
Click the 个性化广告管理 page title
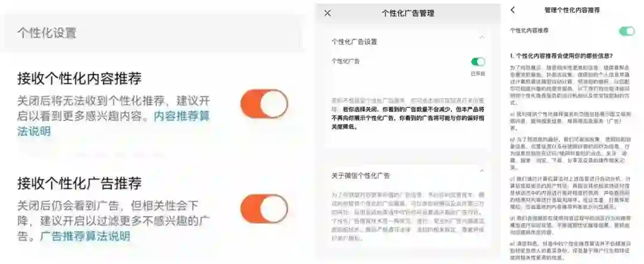(x=408, y=13)
